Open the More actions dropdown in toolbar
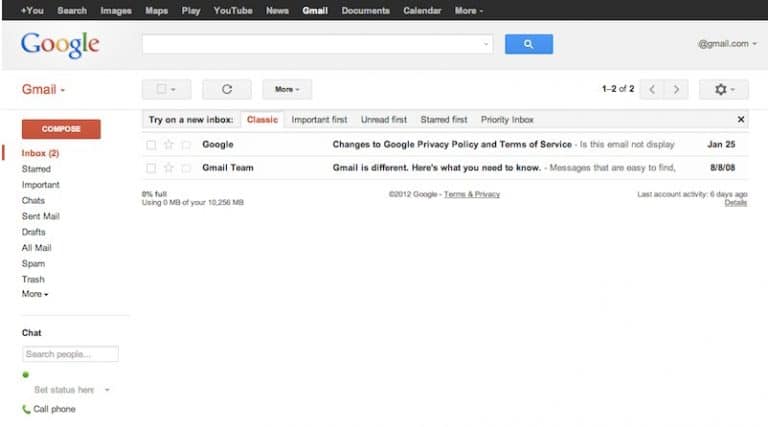Viewport: 768px width, 427px height. 287,89
